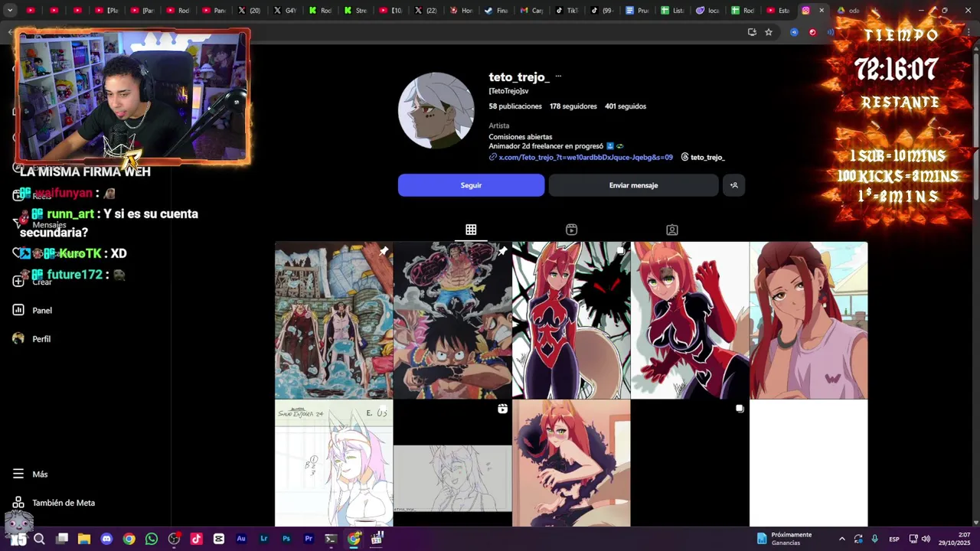Switch to the Lista browser tab
The height and width of the screenshot is (551, 980).
(672, 10)
